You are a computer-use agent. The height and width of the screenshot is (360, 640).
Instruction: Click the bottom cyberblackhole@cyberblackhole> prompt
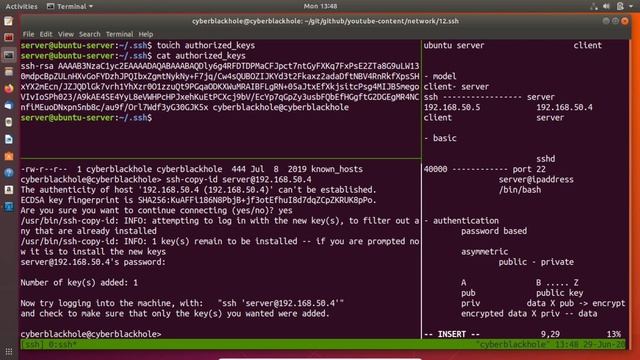[91, 334]
